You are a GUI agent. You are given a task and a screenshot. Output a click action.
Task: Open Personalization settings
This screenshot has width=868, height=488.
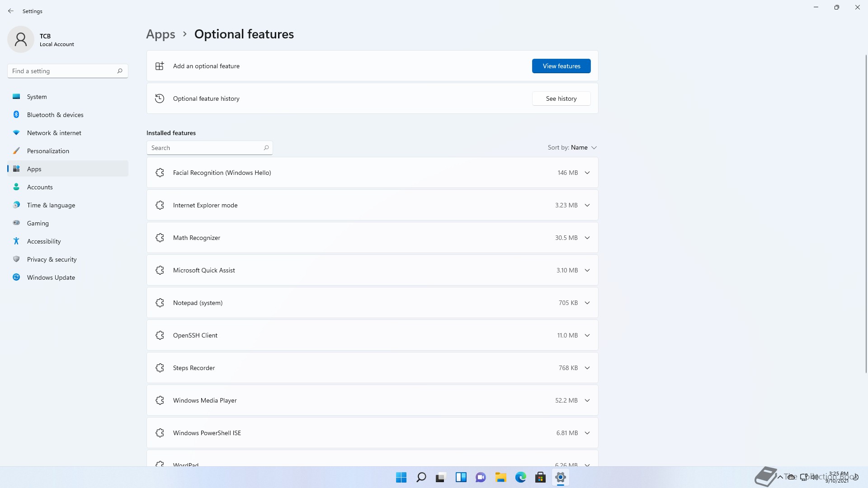(x=68, y=151)
